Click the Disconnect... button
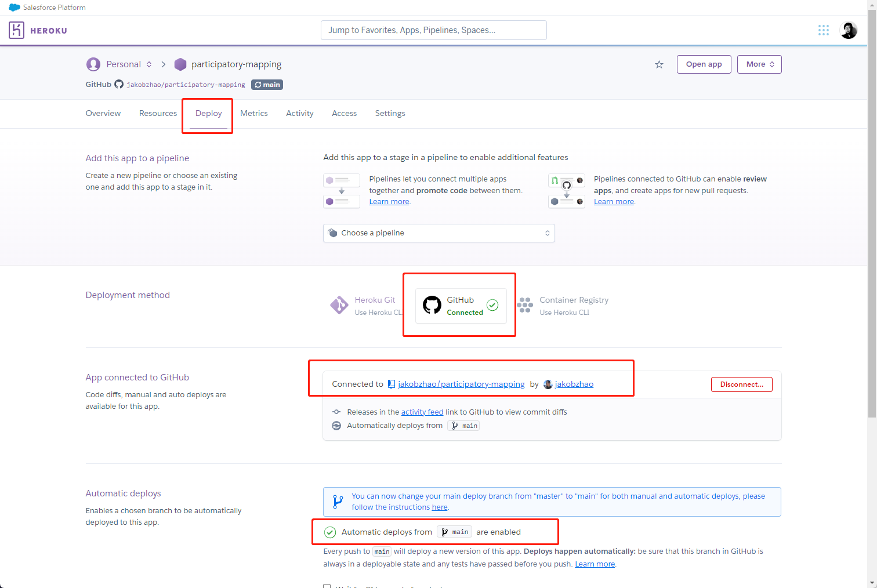 click(742, 384)
